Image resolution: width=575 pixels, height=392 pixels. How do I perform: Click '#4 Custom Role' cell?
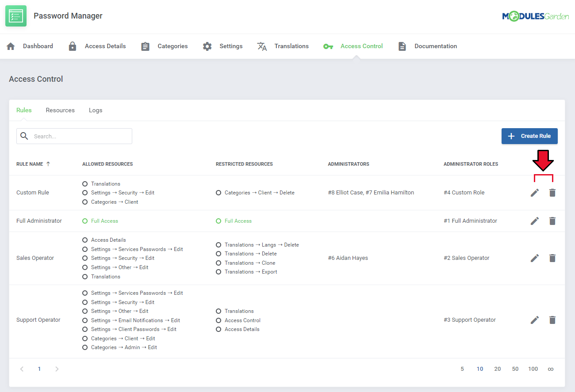pos(464,193)
